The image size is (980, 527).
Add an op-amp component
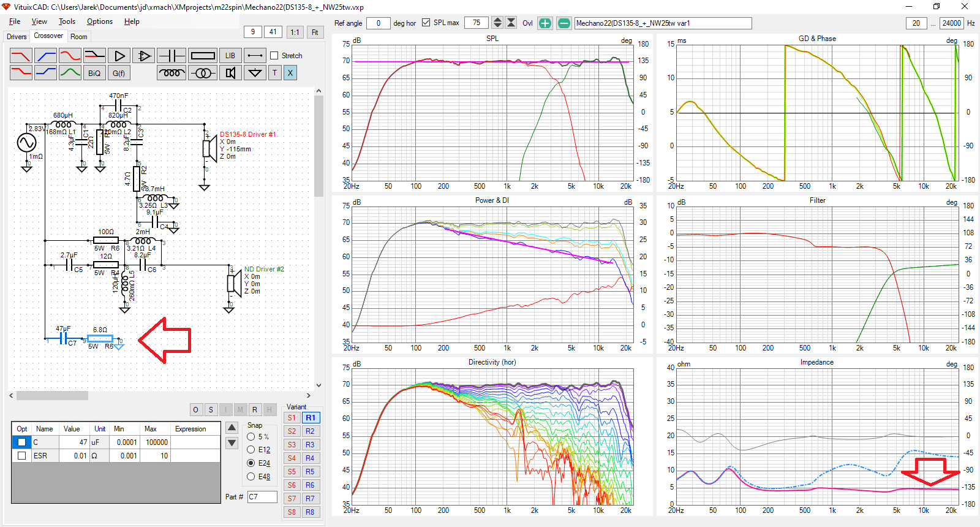[x=143, y=56]
